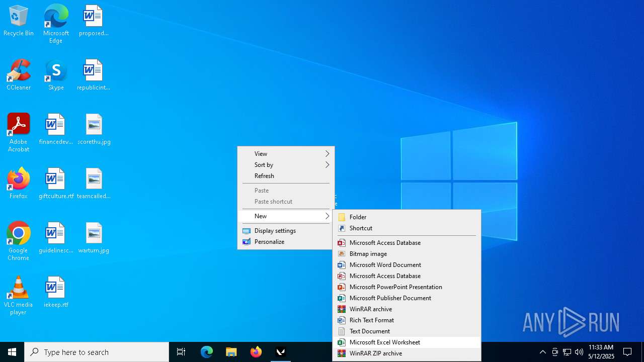Open the black app icon next to Firefox on taskbar
The width and height of the screenshot is (644, 362).
(x=281, y=352)
